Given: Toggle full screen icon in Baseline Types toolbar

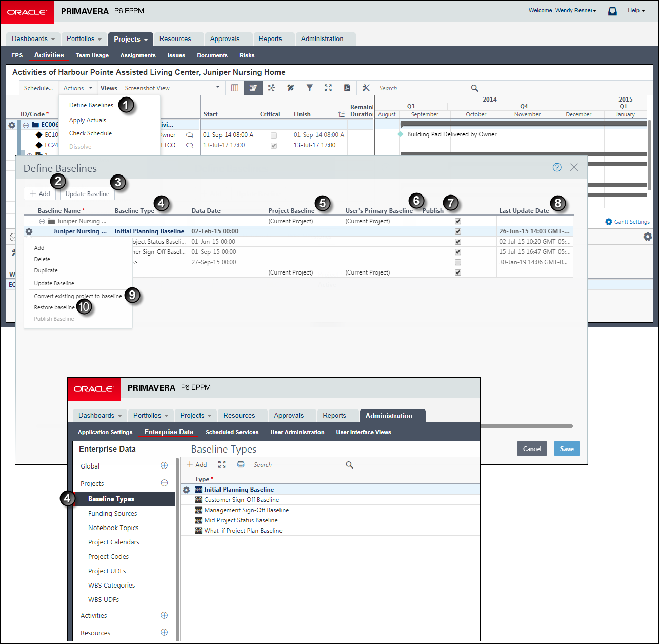Looking at the screenshot, I should point(222,464).
